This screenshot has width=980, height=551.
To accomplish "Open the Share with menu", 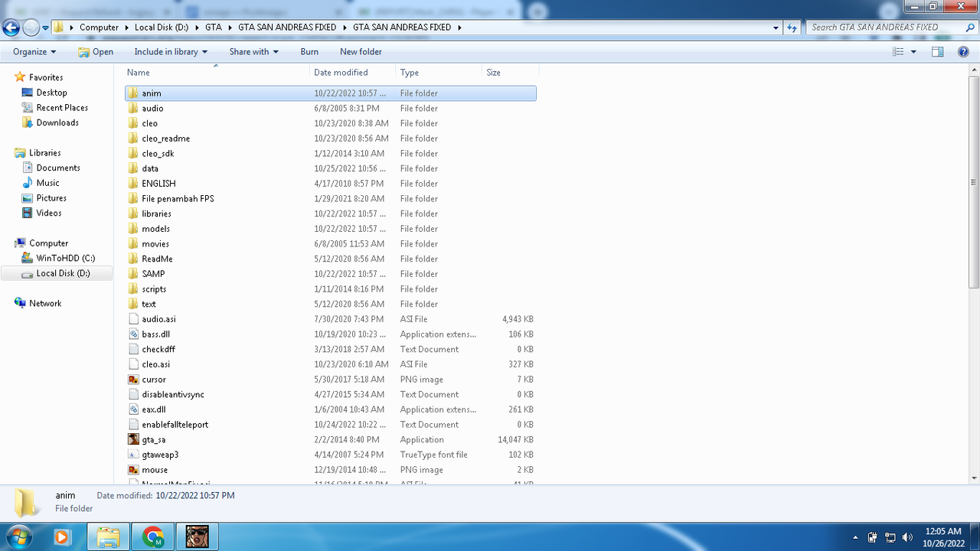I will click(253, 51).
